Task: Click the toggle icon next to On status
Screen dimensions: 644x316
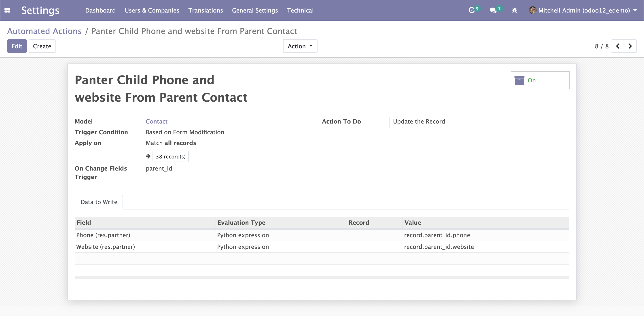Action: (x=519, y=80)
